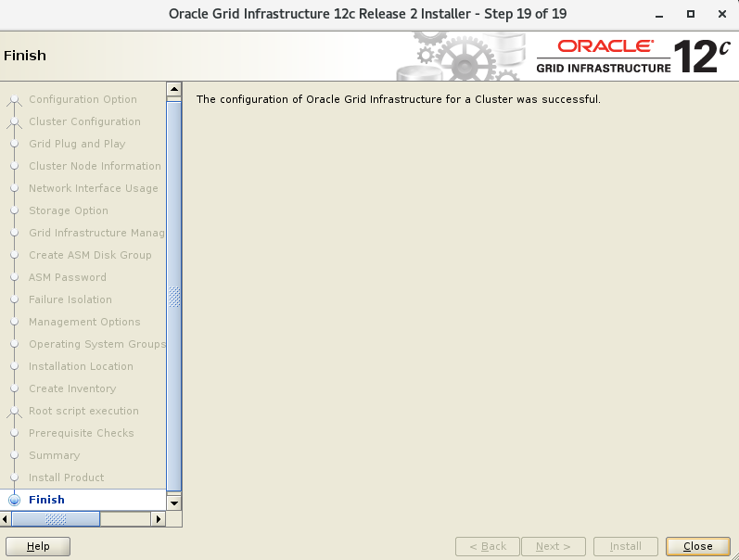Select Configuration Option step

[x=83, y=99]
